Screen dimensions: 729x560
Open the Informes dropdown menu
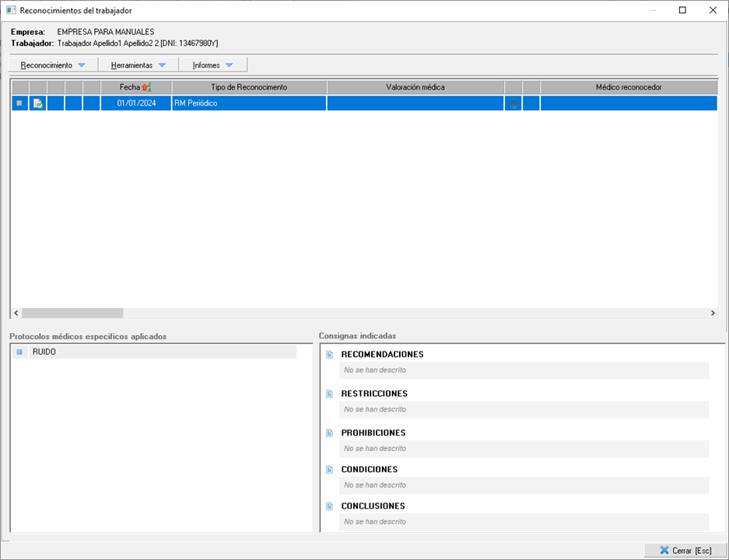pos(212,65)
